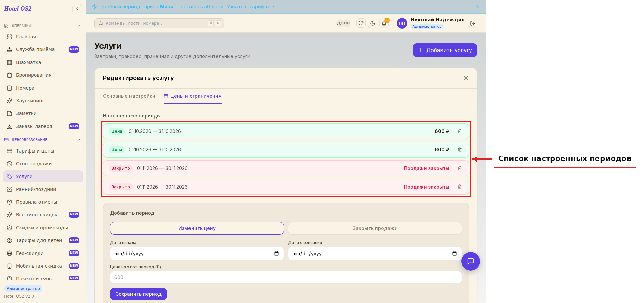Open Правила отмены
This screenshot has width=644, height=303.
coord(43,202)
